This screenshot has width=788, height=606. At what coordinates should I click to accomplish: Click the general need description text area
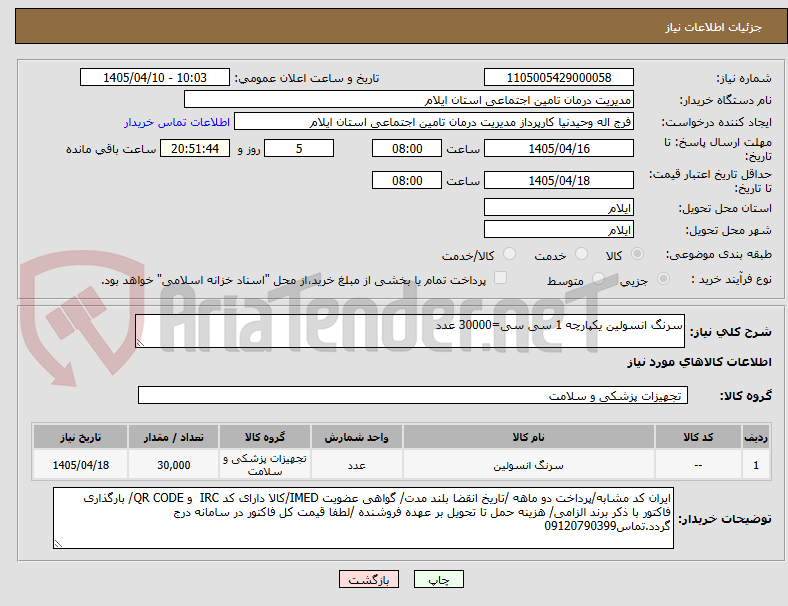pos(410,331)
